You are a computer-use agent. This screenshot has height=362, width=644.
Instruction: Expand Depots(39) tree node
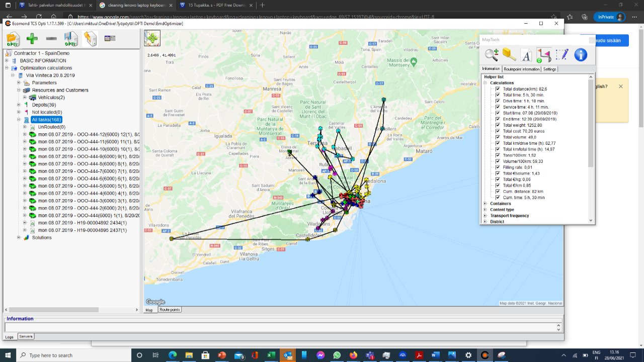pyautogui.click(x=19, y=105)
